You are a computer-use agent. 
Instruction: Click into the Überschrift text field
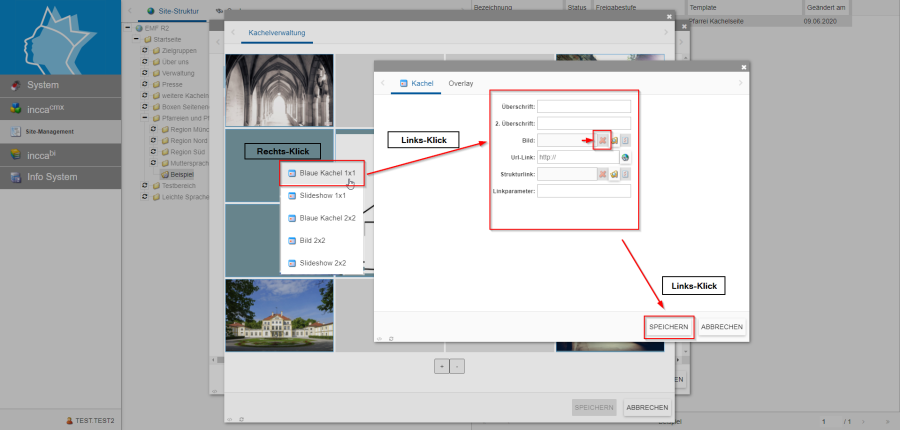[x=584, y=106]
